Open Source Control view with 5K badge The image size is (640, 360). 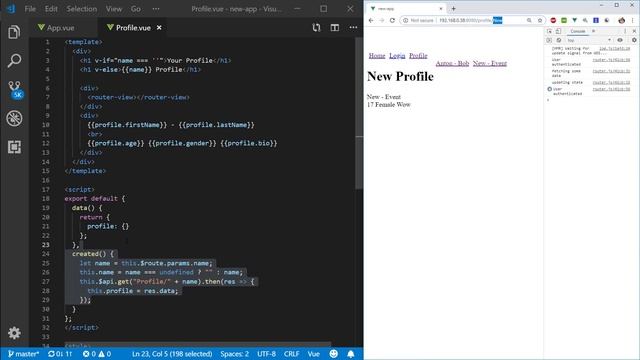tap(15, 90)
